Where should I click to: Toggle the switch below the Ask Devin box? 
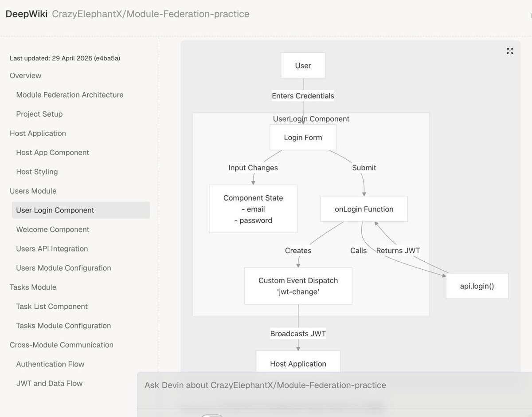[x=211, y=415]
